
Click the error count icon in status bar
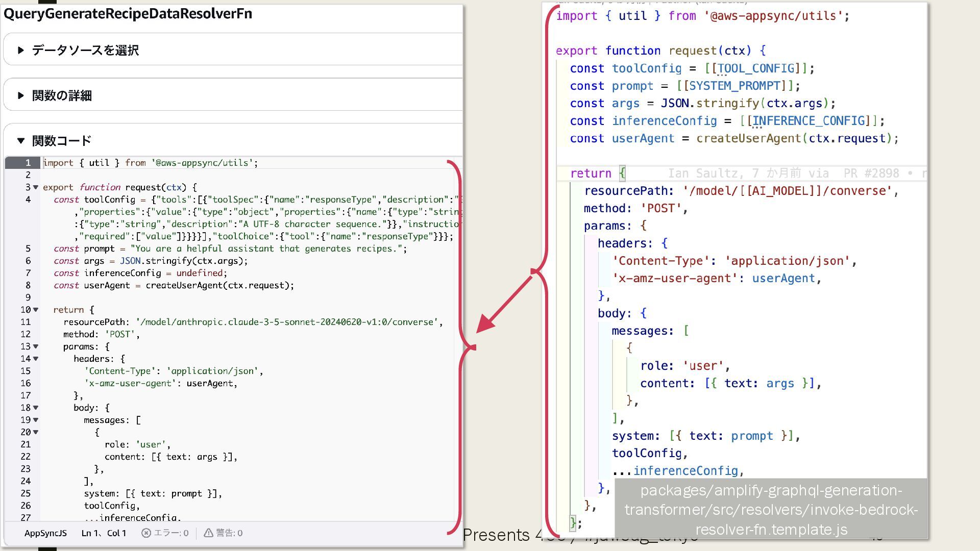(x=146, y=533)
